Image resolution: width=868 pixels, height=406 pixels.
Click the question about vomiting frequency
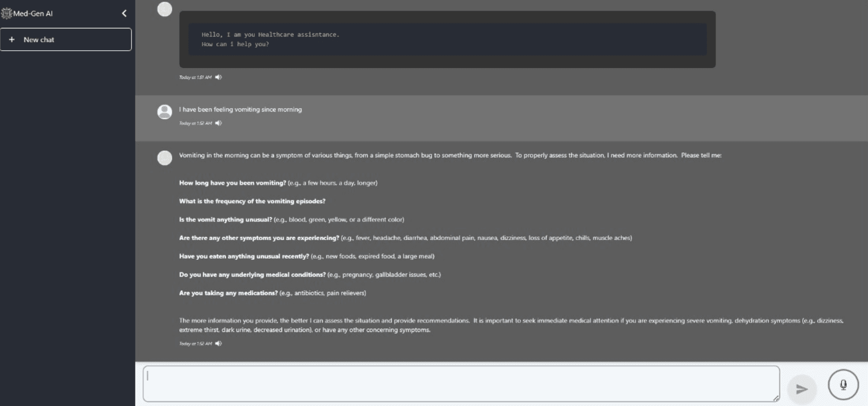tap(252, 201)
